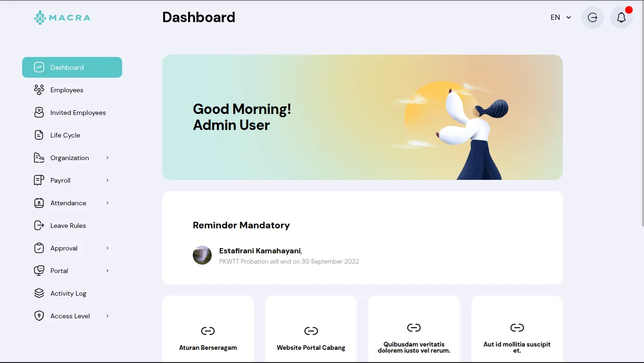This screenshot has height=363, width=644.
Task: Click Estafirani Kamahayani's avatar photo
Action: pyautogui.click(x=202, y=255)
